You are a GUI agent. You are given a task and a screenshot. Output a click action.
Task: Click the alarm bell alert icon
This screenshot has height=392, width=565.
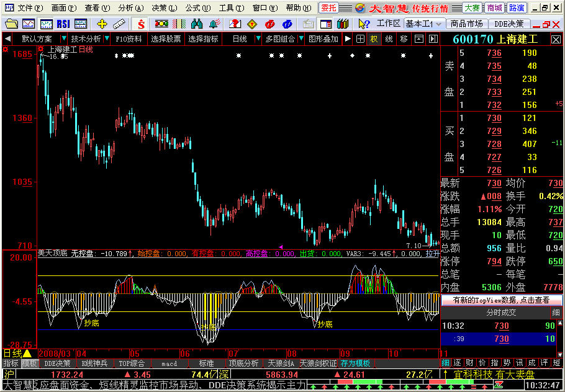pos(214,24)
